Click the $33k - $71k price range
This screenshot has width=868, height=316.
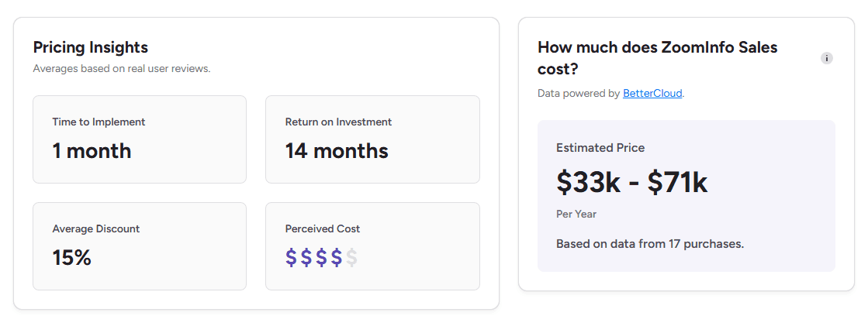pyautogui.click(x=631, y=182)
